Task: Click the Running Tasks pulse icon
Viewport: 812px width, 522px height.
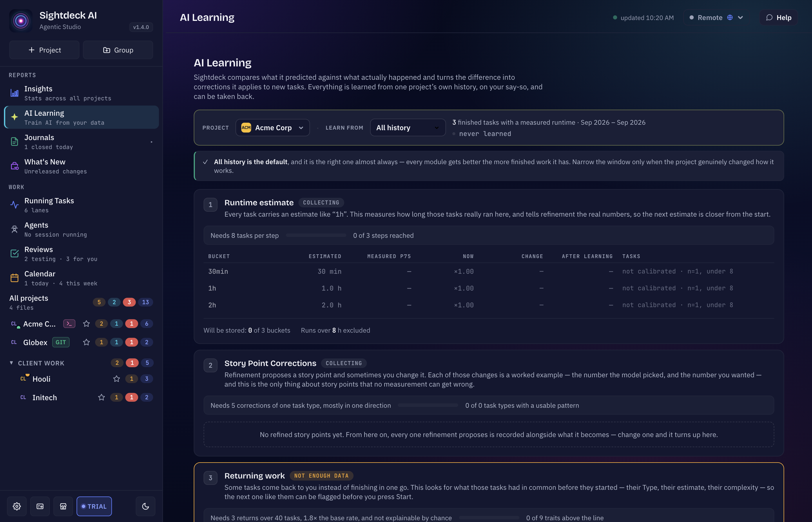Action: (14, 205)
